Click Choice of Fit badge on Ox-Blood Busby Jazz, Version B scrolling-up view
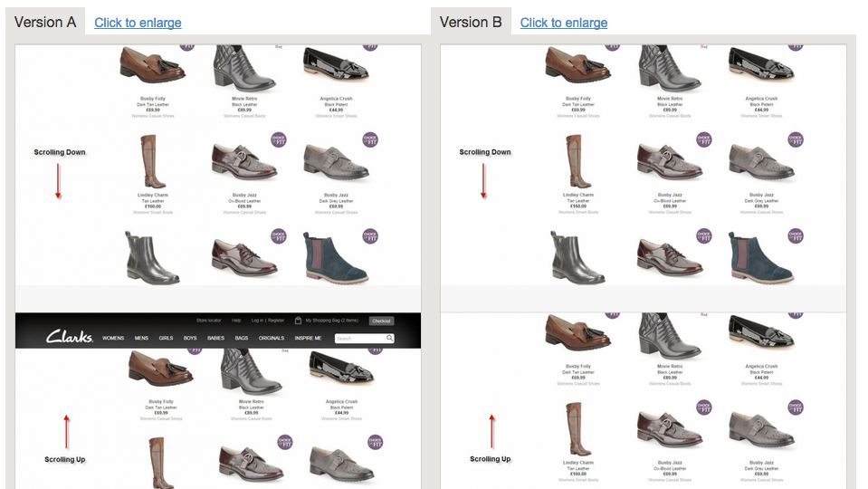 point(703,407)
